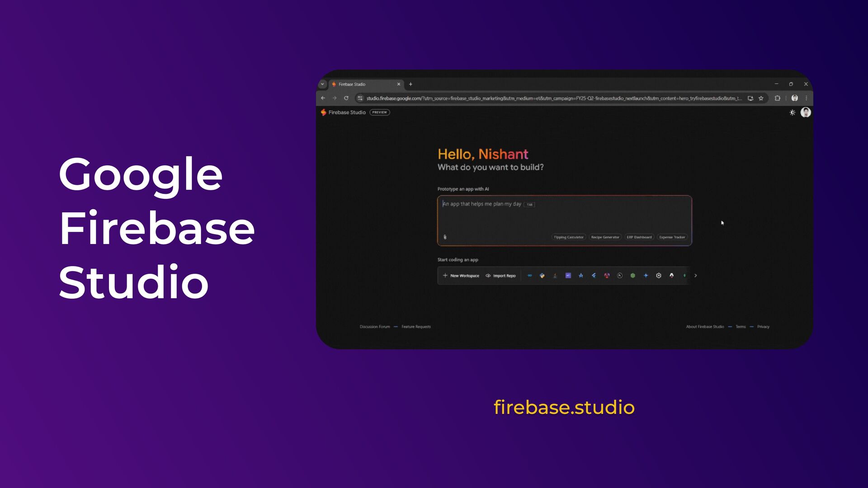Image resolution: width=868 pixels, height=488 pixels.
Task: Click the PREVIEW badge next to Firebase Studio
Action: 380,112
